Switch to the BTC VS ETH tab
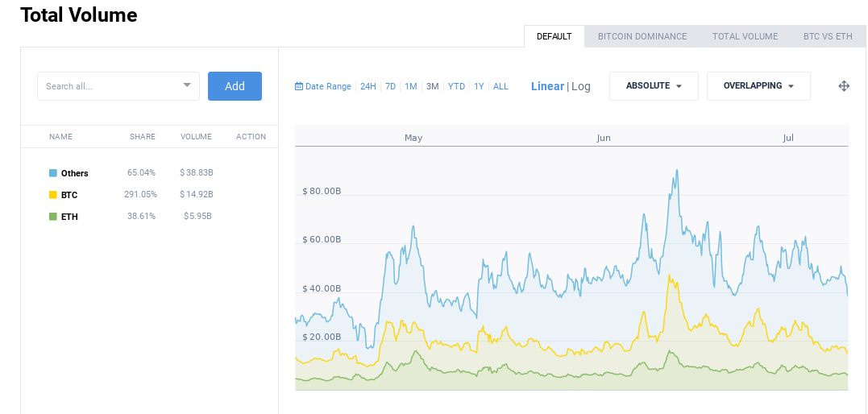Viewport: 868px width, 414px height. (x=828, y=36)
